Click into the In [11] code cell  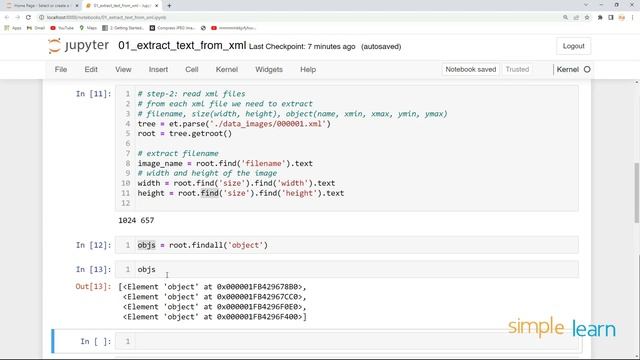tap(347, 148)
